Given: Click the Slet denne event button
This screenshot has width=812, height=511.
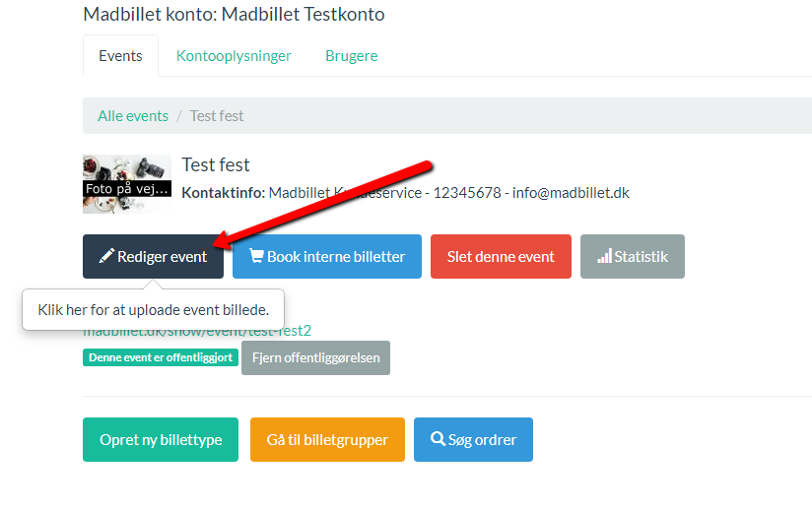Looking at the screenshot, I should pyautogui.click(x=501, y=257).
